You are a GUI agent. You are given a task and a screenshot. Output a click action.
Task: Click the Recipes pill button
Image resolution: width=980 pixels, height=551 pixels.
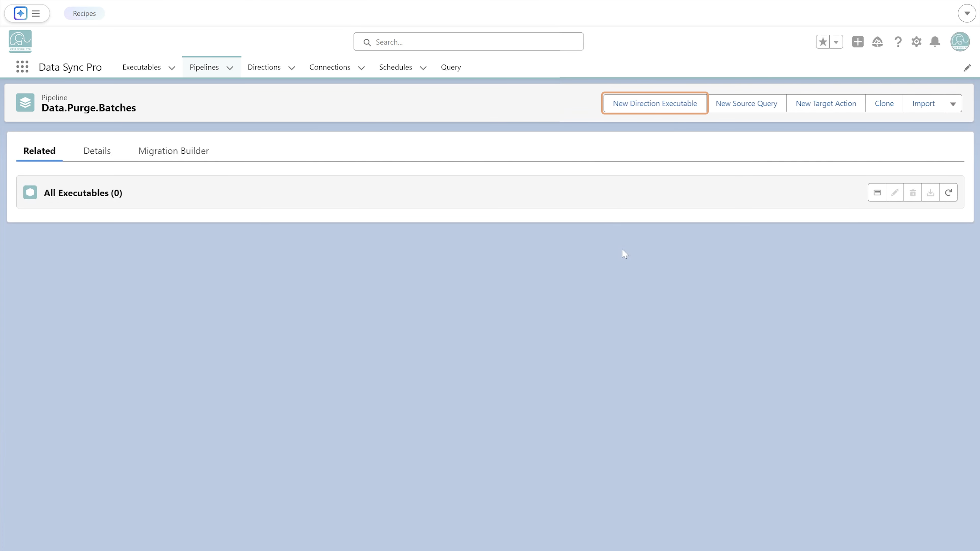85,13
